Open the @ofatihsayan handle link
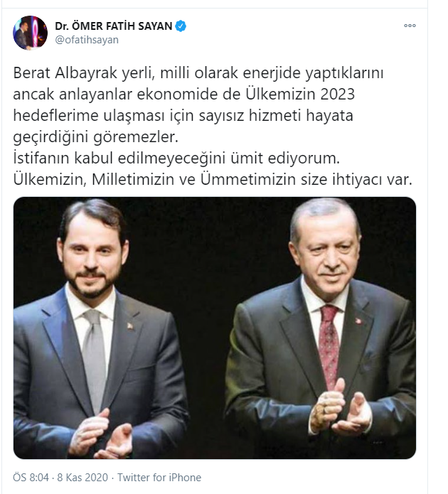 coord(87,40)
